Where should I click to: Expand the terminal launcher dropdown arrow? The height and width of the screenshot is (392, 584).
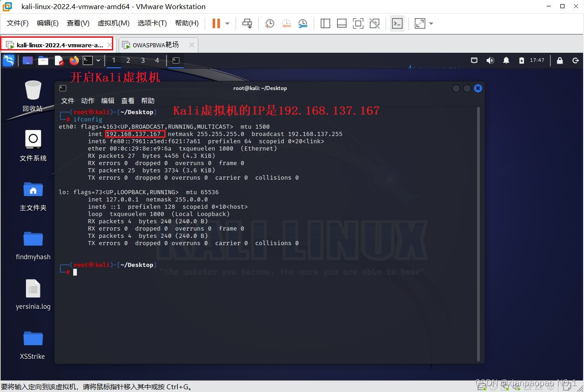(98, 60)
